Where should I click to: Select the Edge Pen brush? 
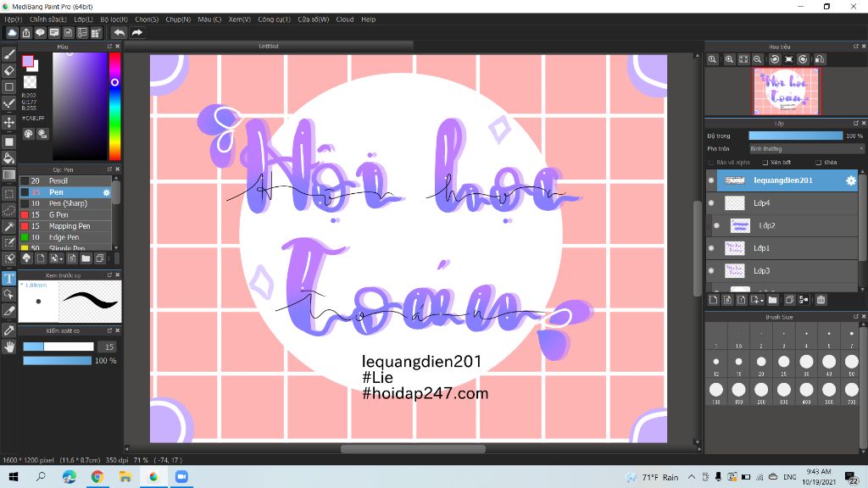65,237
